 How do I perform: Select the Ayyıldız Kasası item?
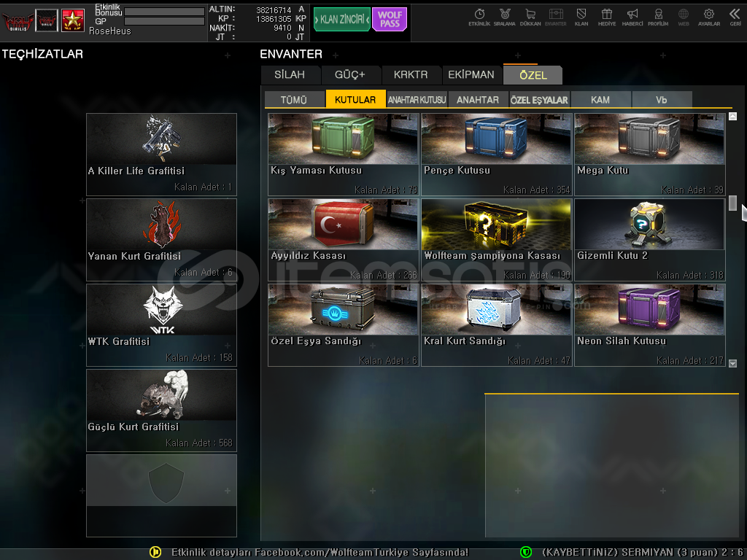[343, 239]
